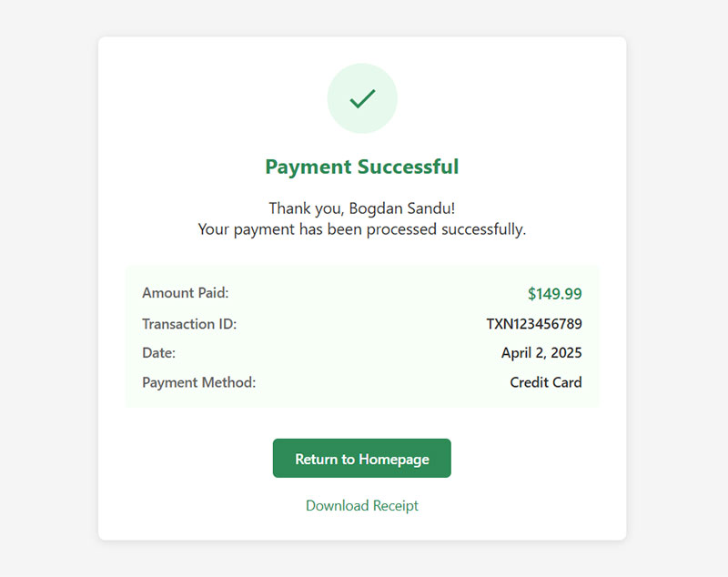
Task: Click the Credit Card payment method value
Action: point(545,382)
